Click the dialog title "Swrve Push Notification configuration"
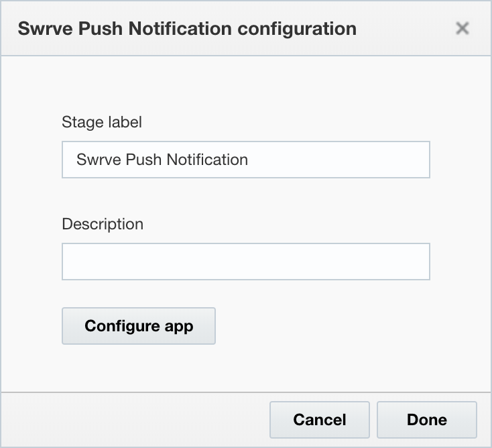Viewport: 492px width, 448px height. point(187,29)
